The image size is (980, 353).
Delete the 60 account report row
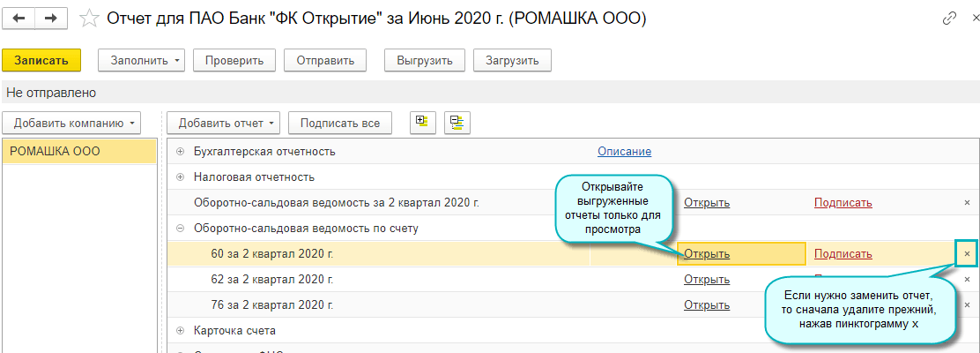(967, 254)
